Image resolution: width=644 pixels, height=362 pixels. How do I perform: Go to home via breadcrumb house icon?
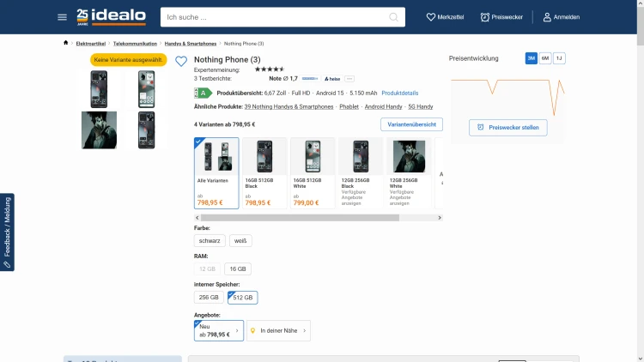click(66, 43)
